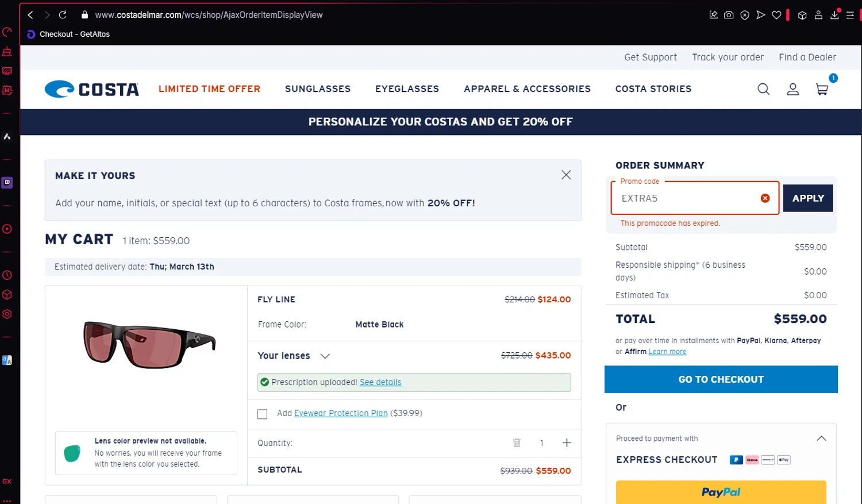The width and height of the screenshot is (862, 504).
Task: Open the shopping cart icon
Action: (822, 89)
